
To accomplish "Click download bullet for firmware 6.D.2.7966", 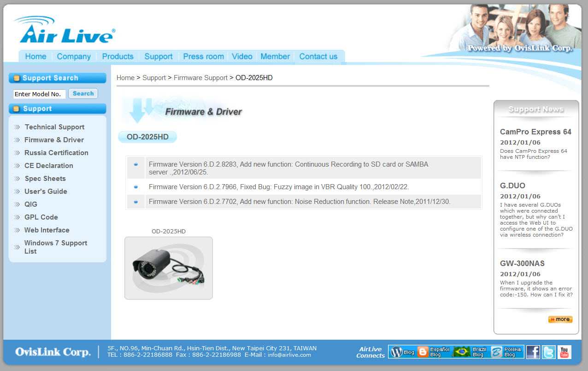I will pyautogui.click(x=136, y=187).
